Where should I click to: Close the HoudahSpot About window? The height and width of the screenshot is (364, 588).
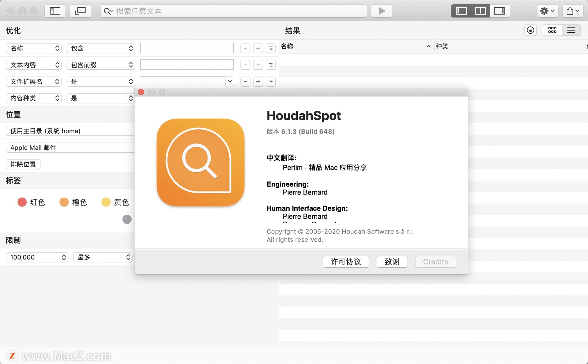point(141,92)
